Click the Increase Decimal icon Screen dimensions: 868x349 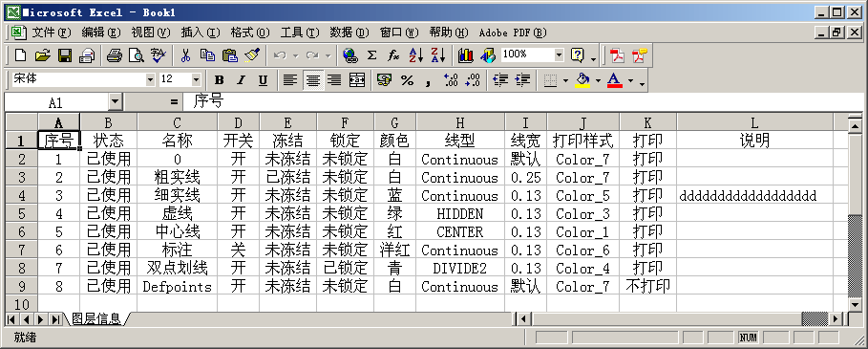coord(451,80)
